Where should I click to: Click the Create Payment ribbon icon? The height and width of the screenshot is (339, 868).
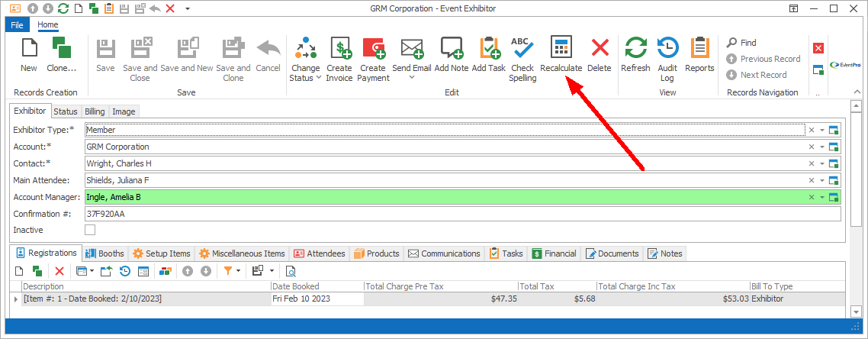[373, 48]
